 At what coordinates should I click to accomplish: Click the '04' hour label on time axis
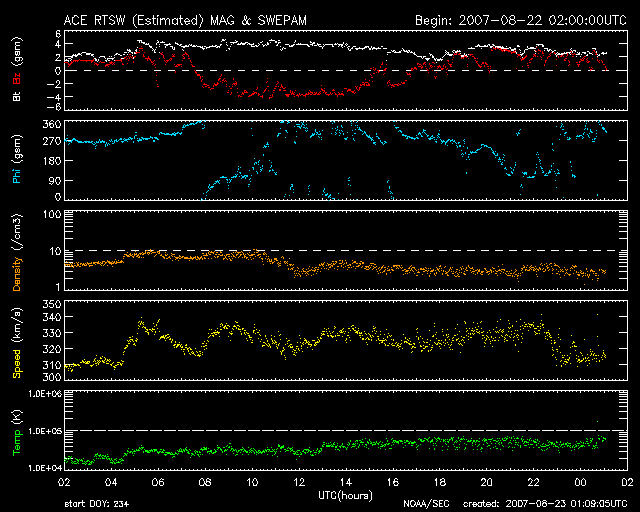pos(111,483)
